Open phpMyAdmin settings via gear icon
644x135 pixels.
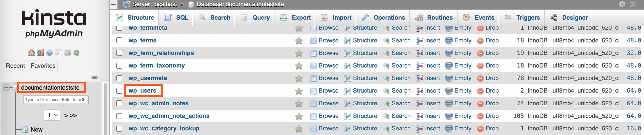[x=67, y=53]
